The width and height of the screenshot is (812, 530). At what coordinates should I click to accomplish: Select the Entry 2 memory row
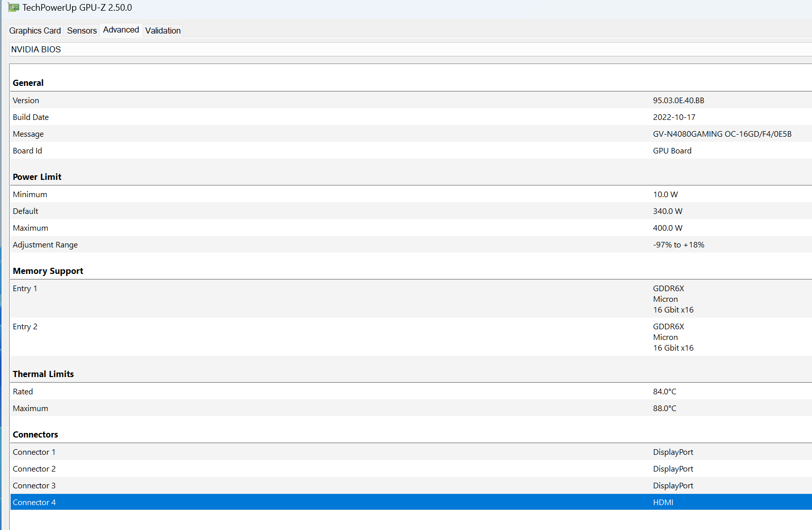pos(411,337)
